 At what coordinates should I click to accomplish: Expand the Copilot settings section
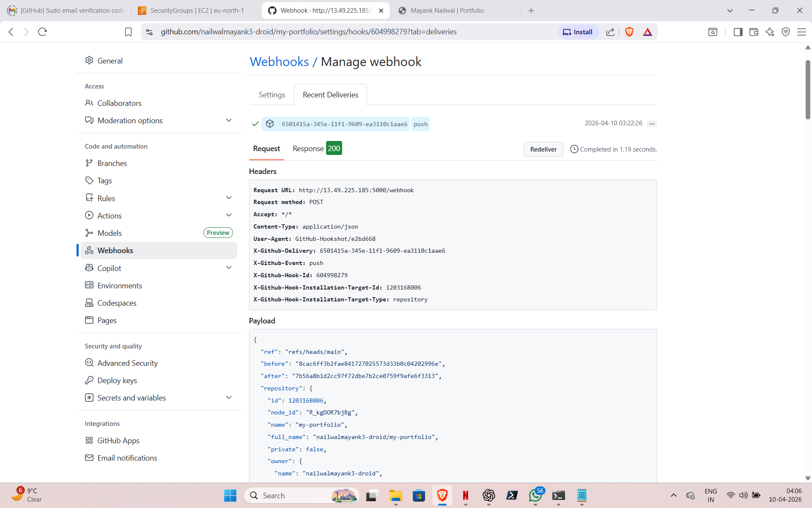pyautogui.click(x=229, y=268)
